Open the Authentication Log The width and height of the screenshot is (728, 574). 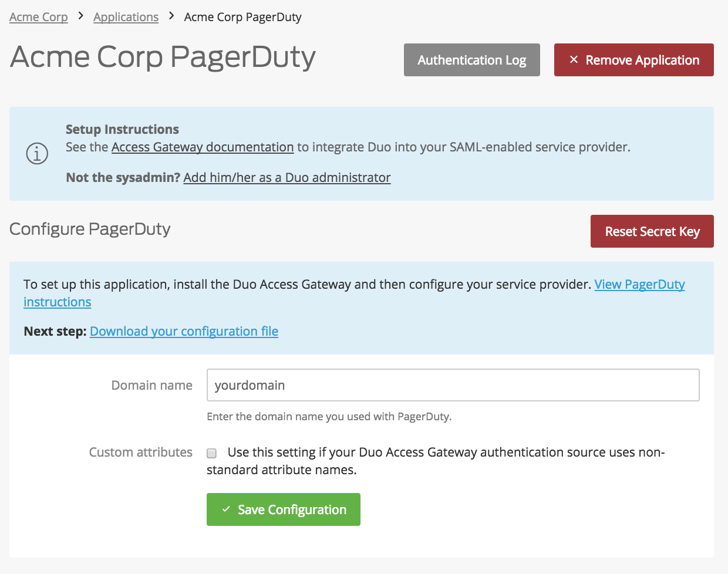coord(471,60)
